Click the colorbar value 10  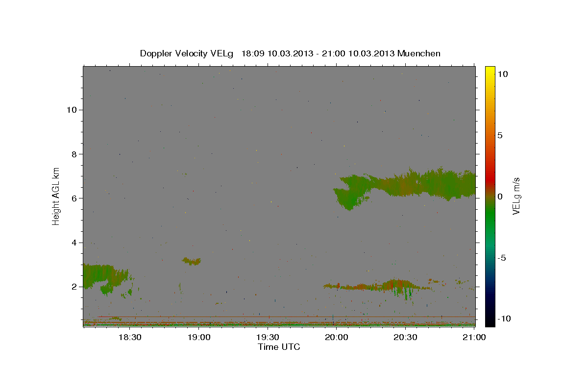click(x=502, y=74)
